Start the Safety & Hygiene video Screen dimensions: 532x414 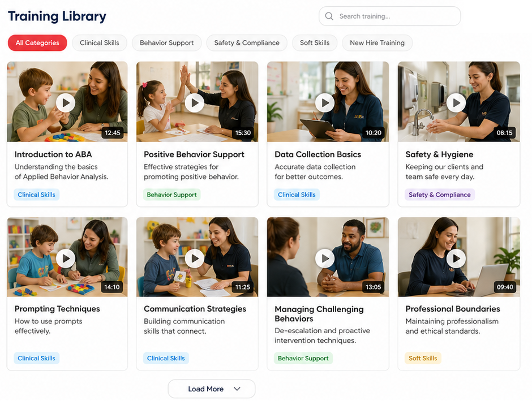(456, 102)
